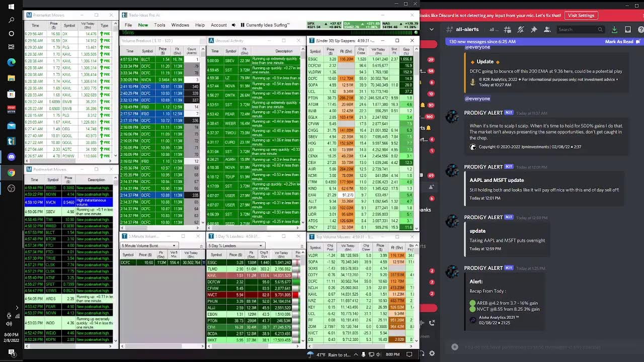Open the Windows Start menu
644x362 pixels.
[x=11, y=7]
